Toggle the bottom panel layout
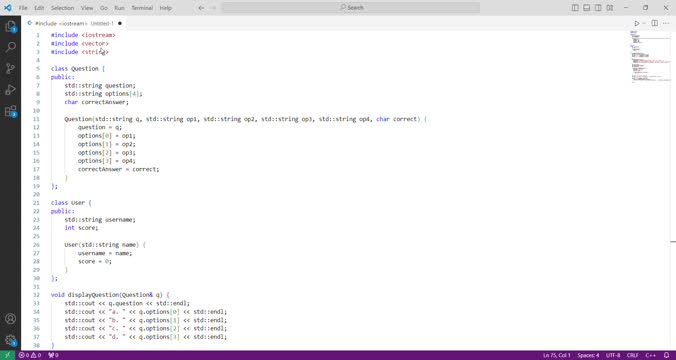676x360 pixels. point(587,8)
